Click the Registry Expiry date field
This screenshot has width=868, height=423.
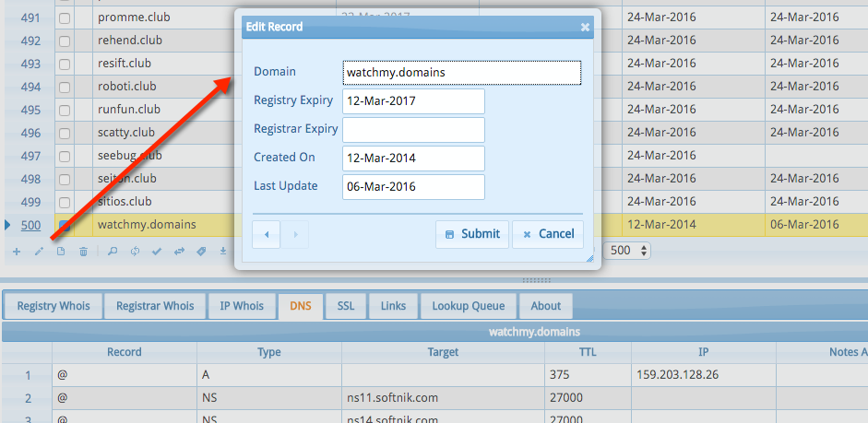(413, 101)
